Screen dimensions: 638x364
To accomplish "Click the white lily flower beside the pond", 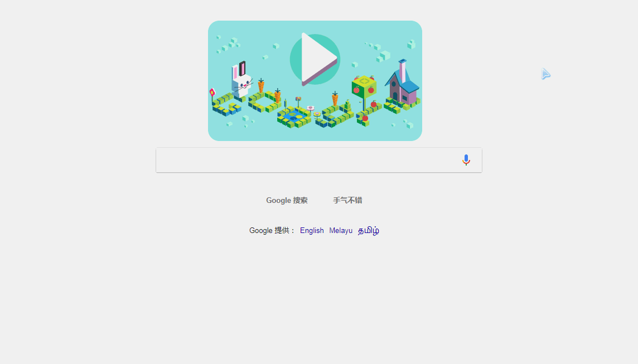I will (311, 108).
